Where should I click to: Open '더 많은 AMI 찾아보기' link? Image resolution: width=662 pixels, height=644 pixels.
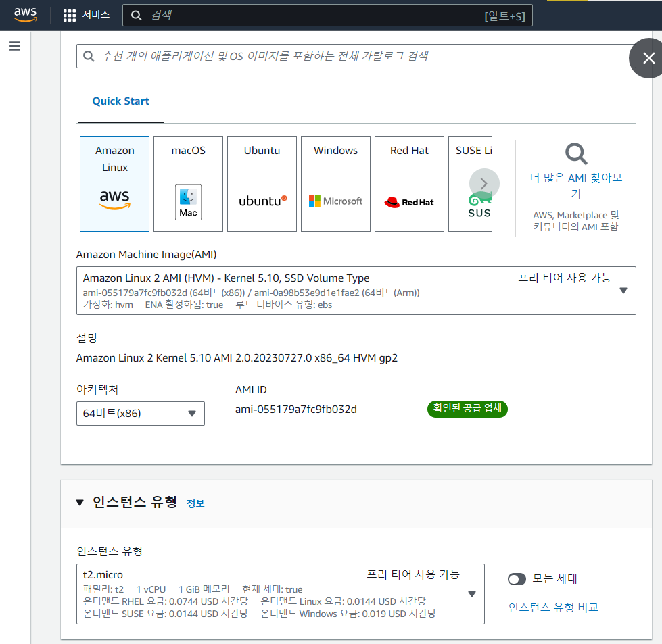pos(576,185)
